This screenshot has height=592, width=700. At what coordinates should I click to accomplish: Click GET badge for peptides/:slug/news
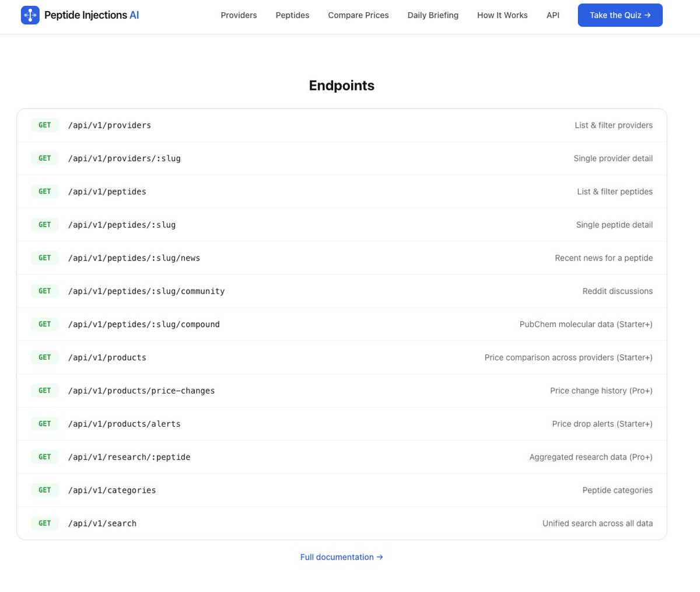(45, 257)
